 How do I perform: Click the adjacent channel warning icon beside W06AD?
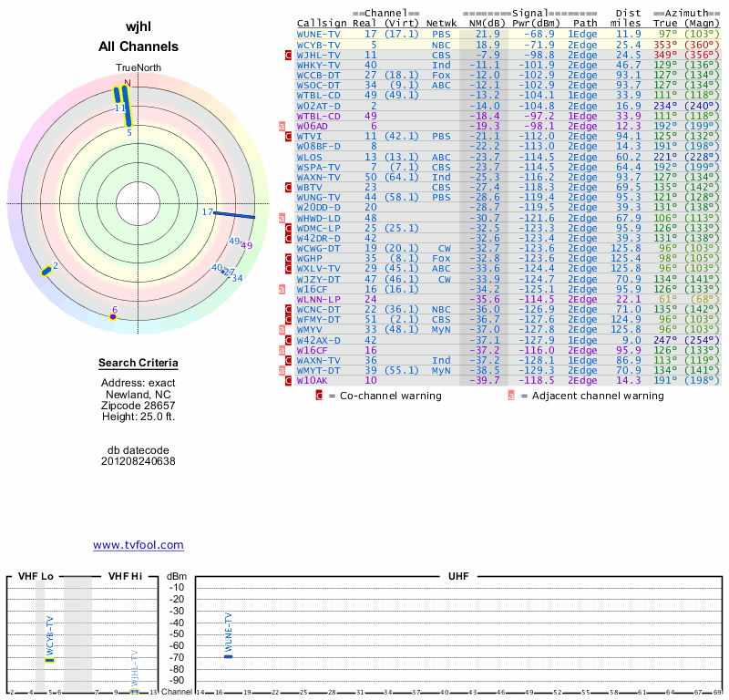click(x=282, y=126)
